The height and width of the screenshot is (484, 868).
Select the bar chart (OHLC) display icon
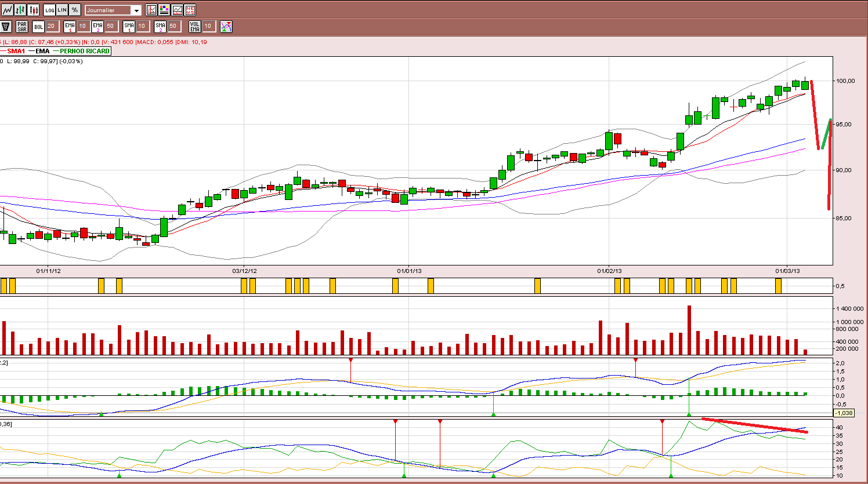tap(20, 10)
